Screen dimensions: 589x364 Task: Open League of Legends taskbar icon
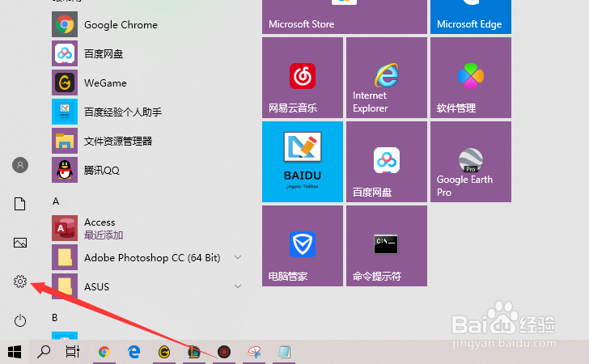click(x=194, y=352)
